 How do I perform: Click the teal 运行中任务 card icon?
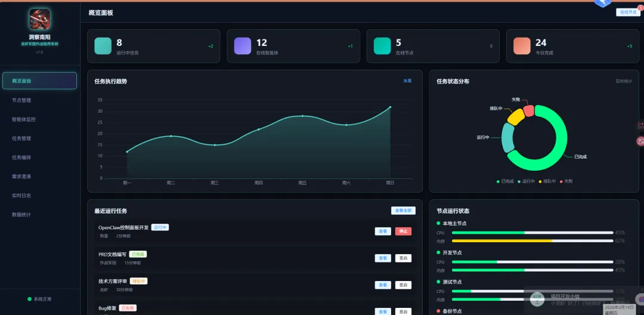[103, 46]
